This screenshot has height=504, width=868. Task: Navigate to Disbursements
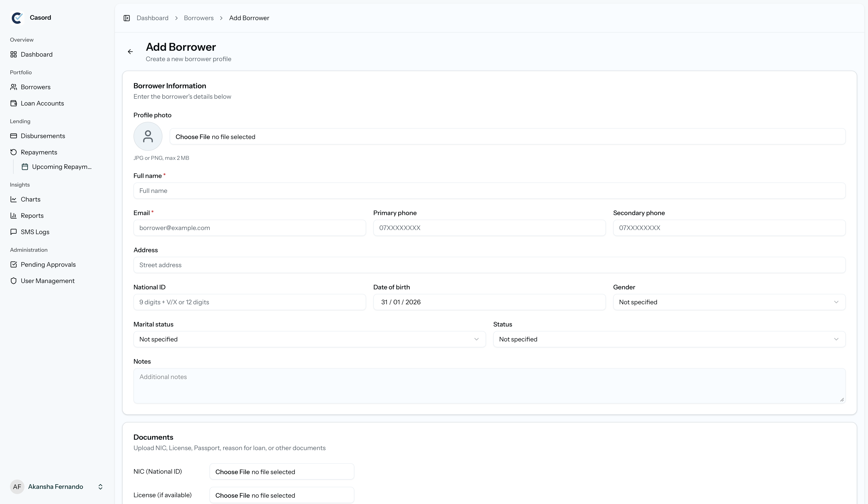tap(43, 136)
